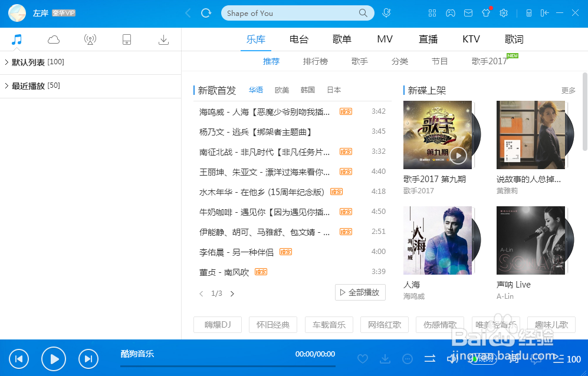Start listen-to-identify song microphone icon
The width and height of the screenshot is (588, 376).
tap(386, 13)
